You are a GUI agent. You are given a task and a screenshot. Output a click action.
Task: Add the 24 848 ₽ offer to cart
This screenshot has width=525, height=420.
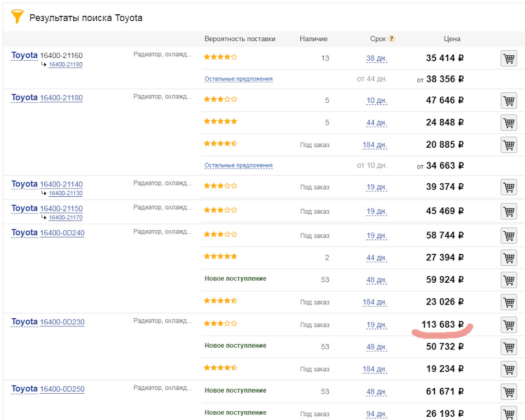coord(509,123)
